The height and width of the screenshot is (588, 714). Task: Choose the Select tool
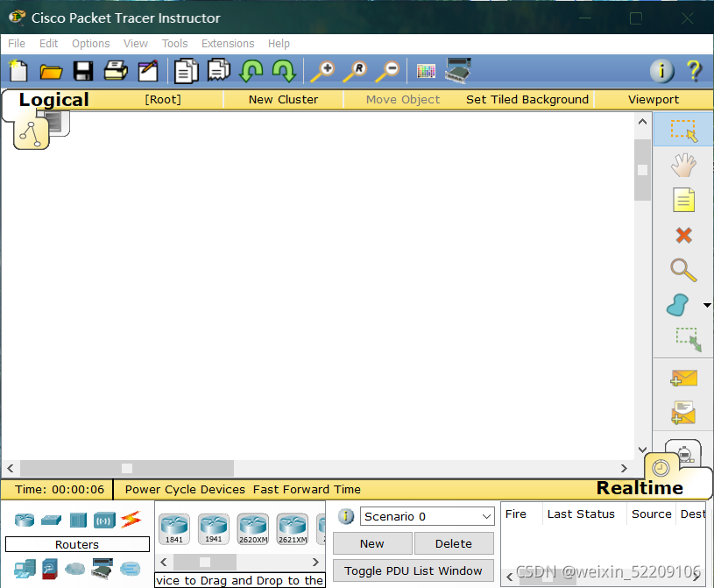(x=683, y=130)
